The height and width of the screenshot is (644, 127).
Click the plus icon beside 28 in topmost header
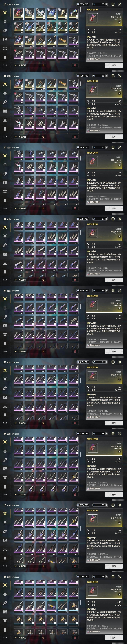pos(107,4)
